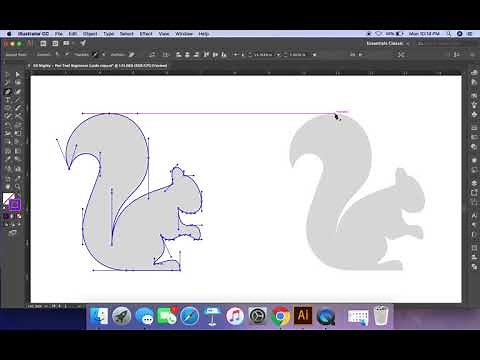Click Isolate Selected Object icon

click(x=401, y=54)
